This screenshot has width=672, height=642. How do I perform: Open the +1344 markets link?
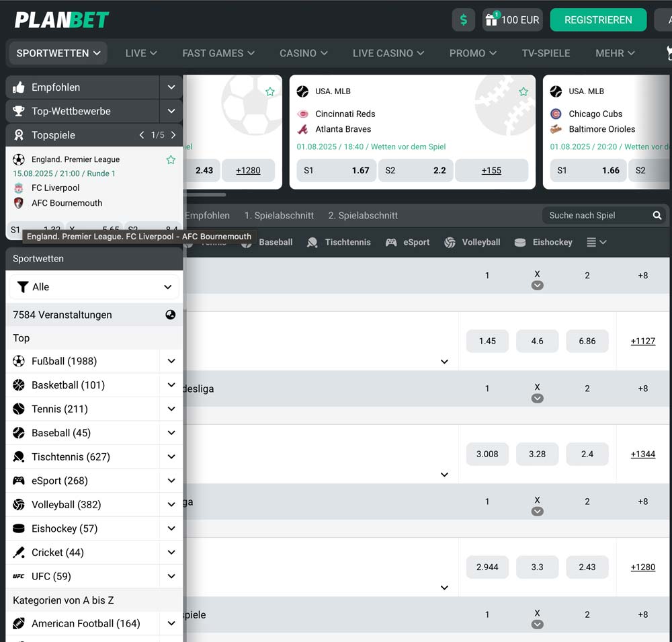point(643,454)
